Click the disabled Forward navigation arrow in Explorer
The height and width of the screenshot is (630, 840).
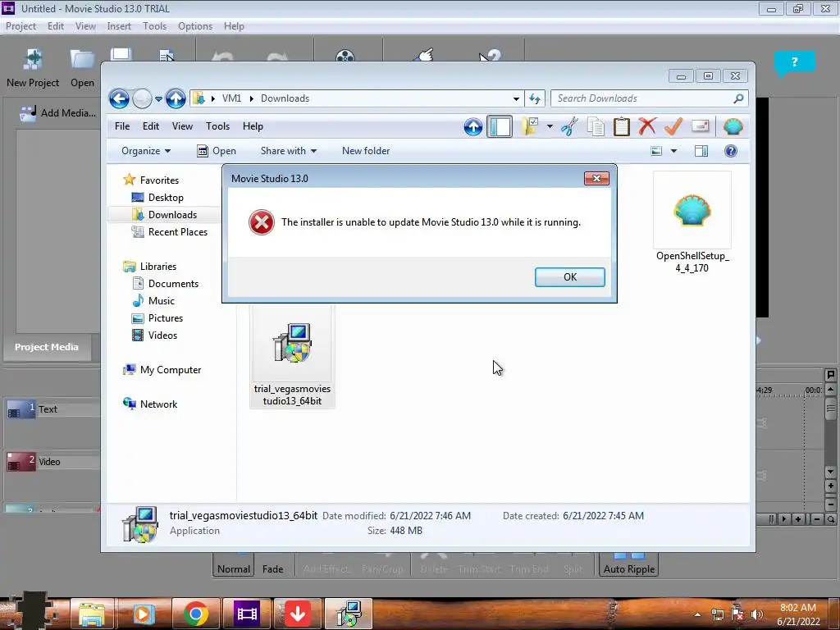142,98
